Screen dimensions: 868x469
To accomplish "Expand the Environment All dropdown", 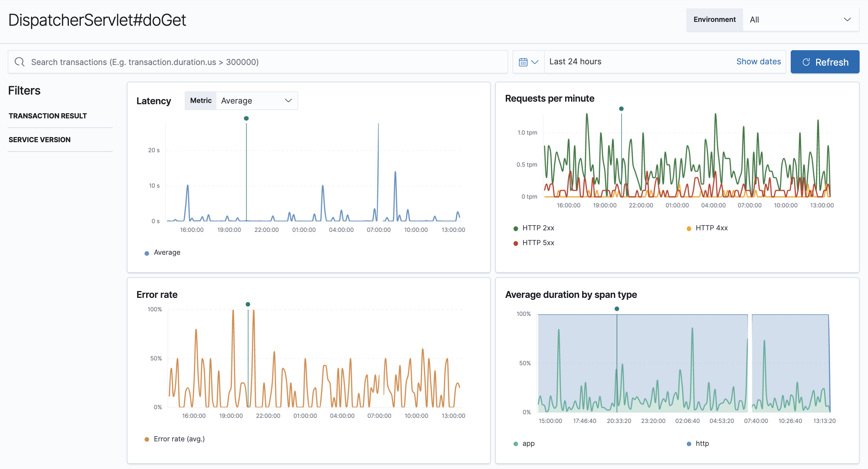I will (801, 20).
